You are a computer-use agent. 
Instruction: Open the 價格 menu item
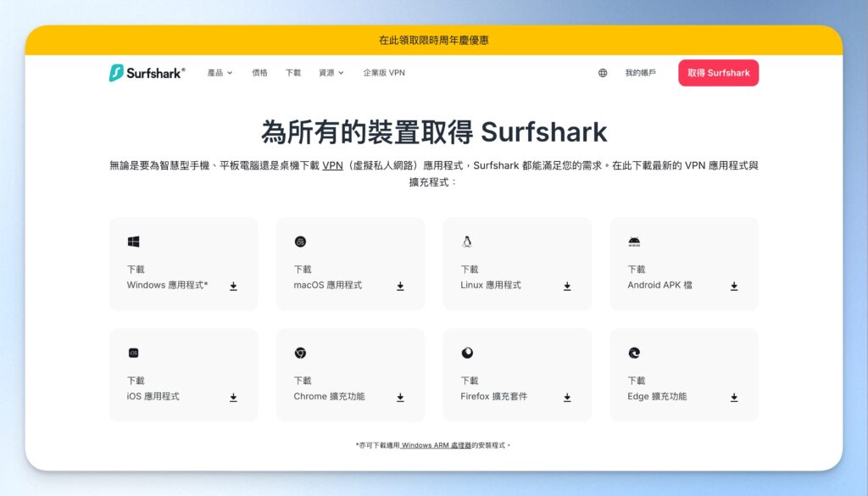coord(259,73)
